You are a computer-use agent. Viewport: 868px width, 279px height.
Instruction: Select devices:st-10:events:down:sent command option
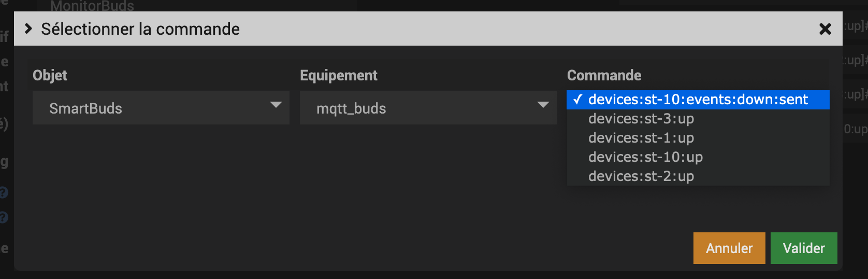tap(698, 100)
